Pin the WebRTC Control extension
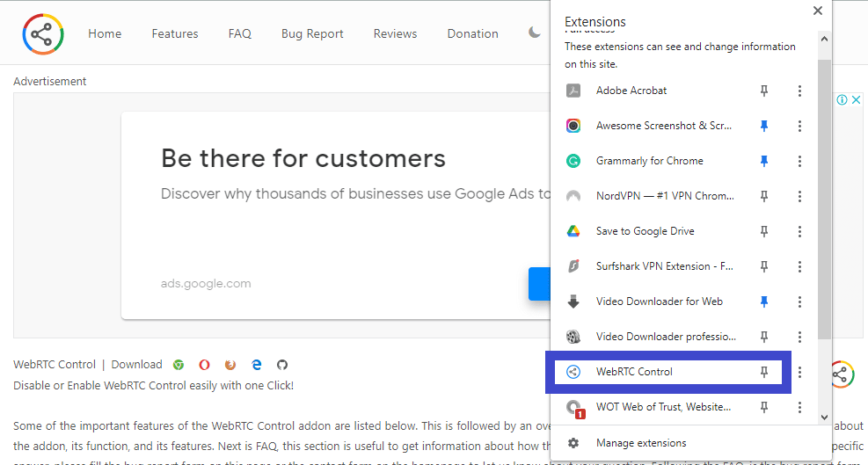This screenshot has width=868, height=465. (x=764, y=372)
